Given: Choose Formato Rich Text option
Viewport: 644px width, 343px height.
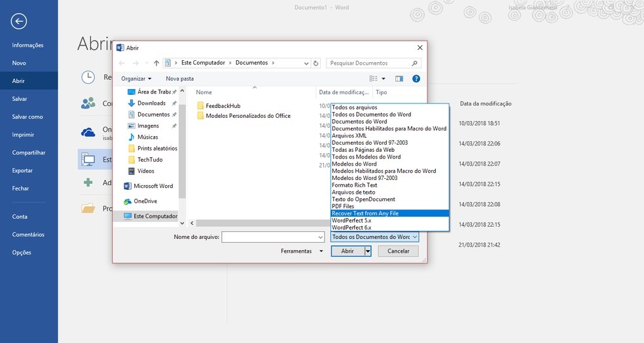Looking at the screenshot, I should click(x=390, y=185).
